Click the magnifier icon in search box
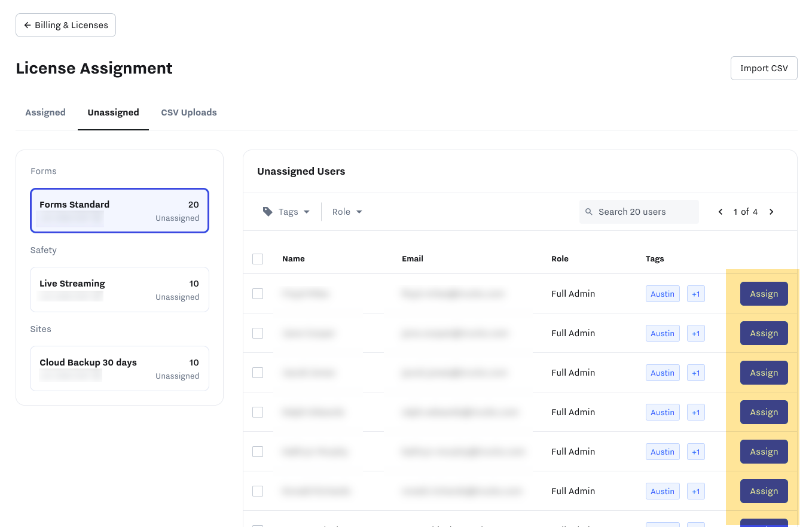The width and height of the screenshot is (812, 527). 589,212
